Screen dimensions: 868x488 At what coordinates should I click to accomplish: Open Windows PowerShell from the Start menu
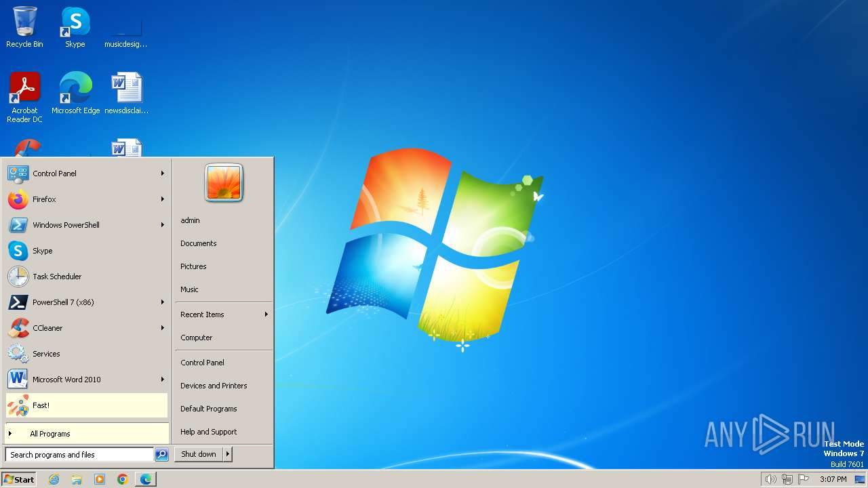[x=86, y=225]
